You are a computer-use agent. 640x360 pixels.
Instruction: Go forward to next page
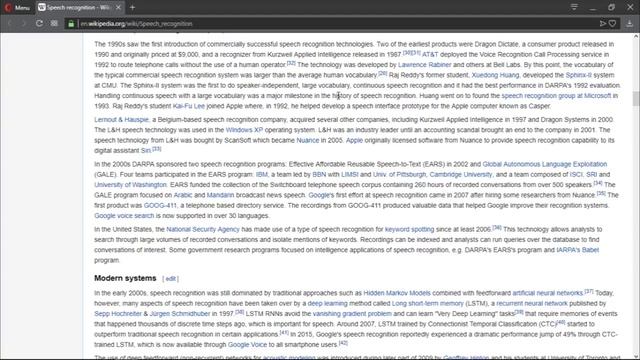[x=24, y=24]
